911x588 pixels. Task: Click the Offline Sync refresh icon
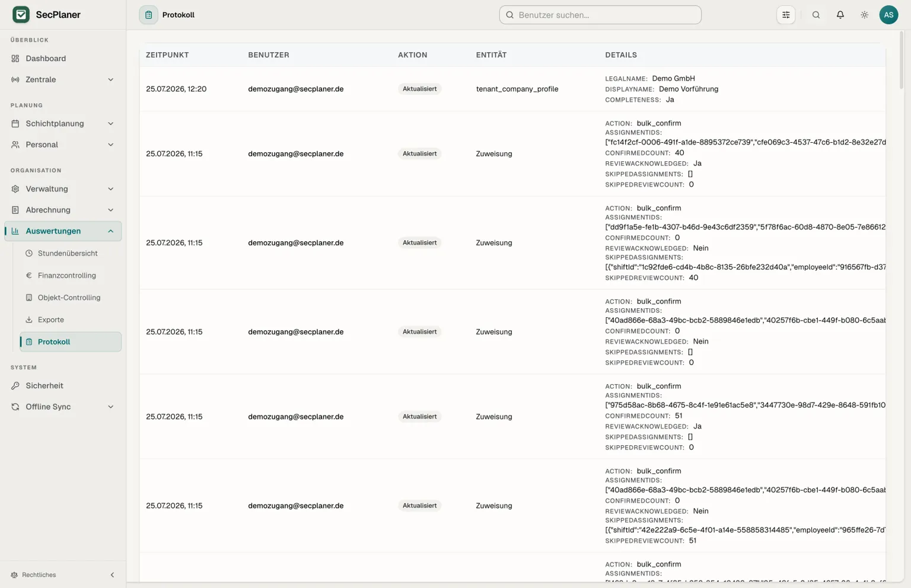coord(15,407)
